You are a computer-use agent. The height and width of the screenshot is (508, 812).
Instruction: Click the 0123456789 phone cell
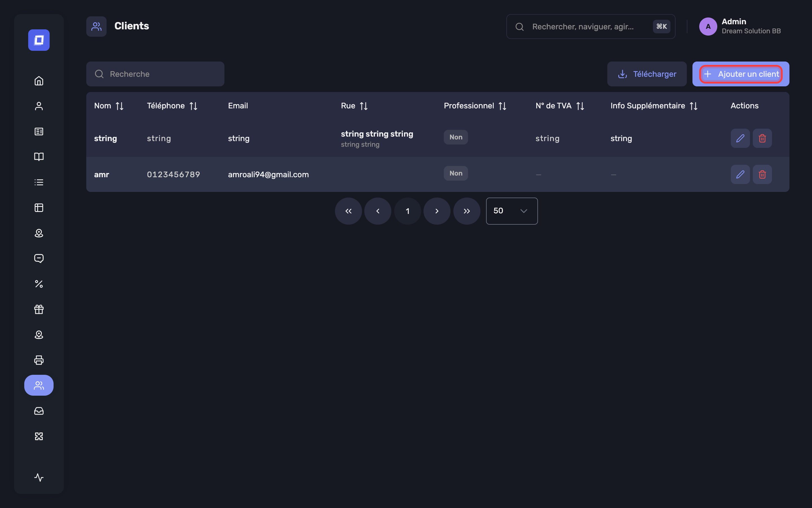[173, 174]
